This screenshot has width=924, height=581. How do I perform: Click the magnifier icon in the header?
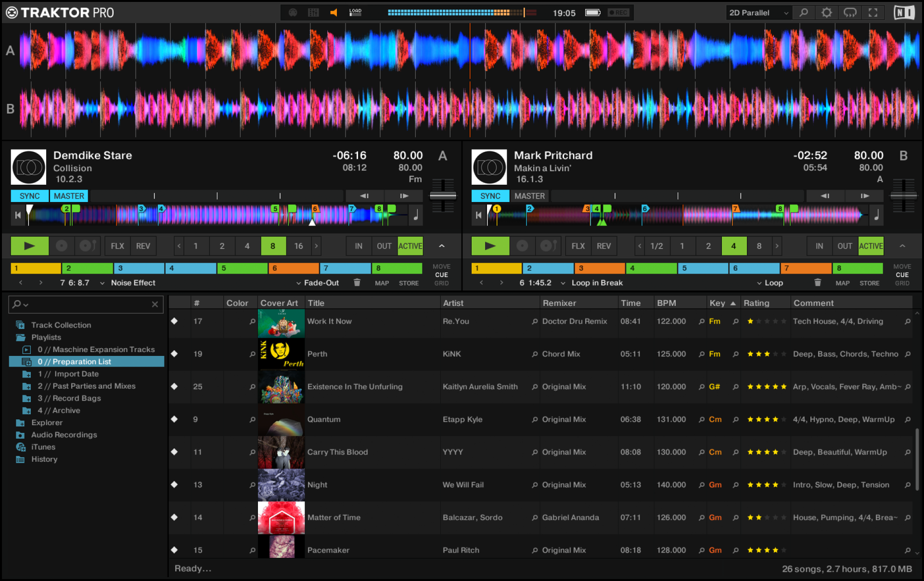coord(803,13)
